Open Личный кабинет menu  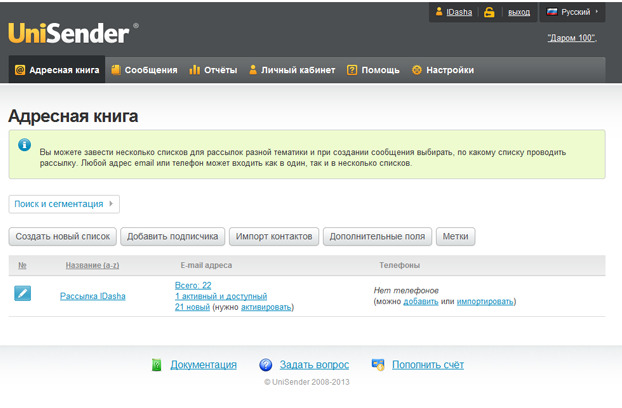coord(292,70)
